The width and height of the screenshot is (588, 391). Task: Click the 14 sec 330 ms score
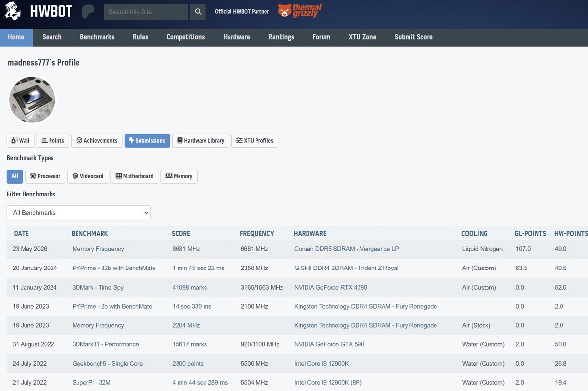click(192, 306)
